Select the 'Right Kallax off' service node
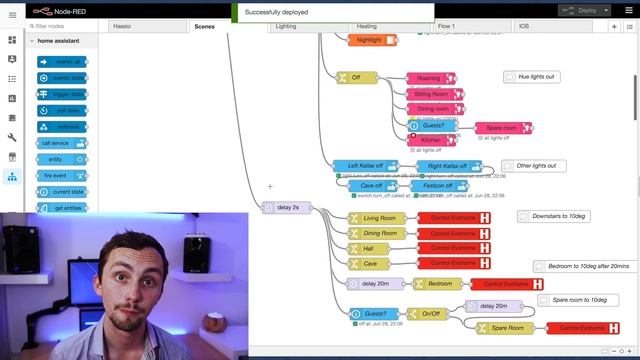This screenshot has width=640, height=360. pyautogui.click(x=449, y=166)
